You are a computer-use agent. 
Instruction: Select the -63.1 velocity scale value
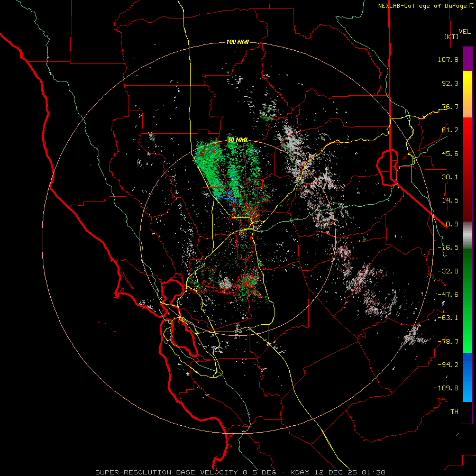point(448,318)
